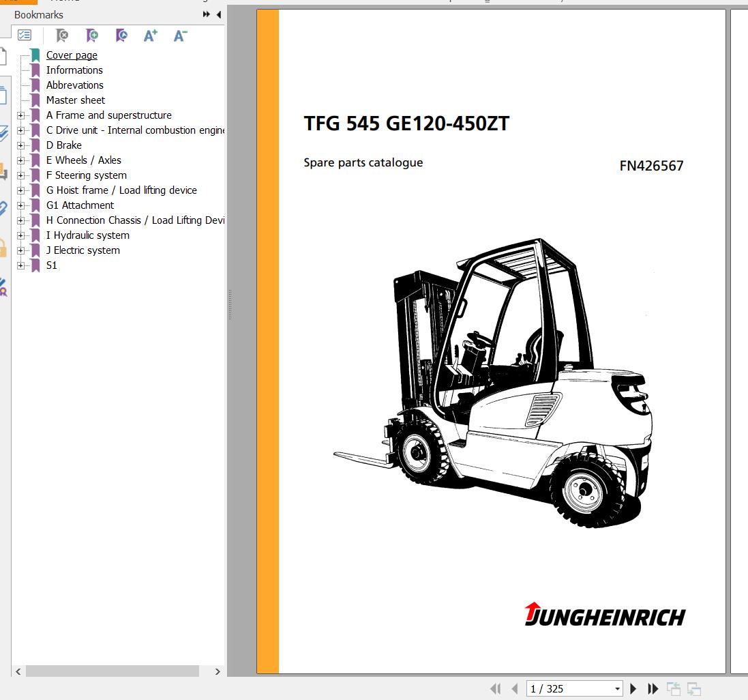The width and height of the screenshot is (748, 700).
Task: Select the Abbrevations bookmark
Action: (74, 85)
